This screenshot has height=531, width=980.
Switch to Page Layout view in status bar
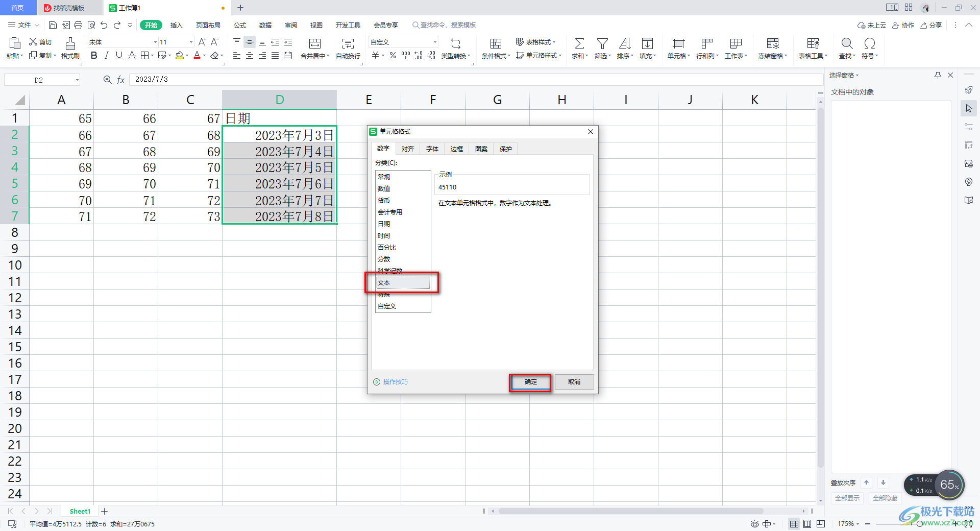[807, 524]
